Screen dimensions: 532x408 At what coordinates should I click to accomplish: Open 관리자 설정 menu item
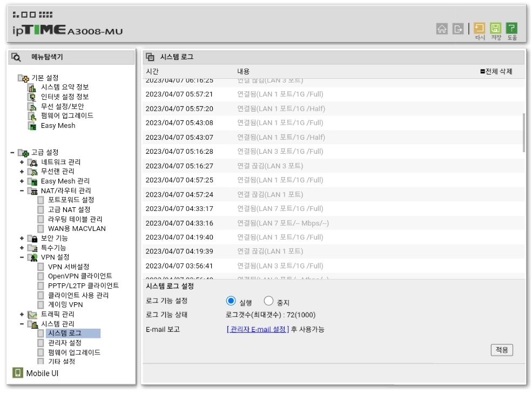(x=65, y=343)
